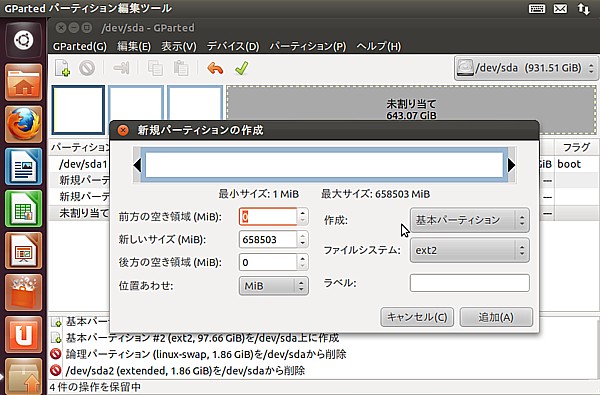
Task: Open the デバイス(D) menu
Action: [x=233, y=46]
